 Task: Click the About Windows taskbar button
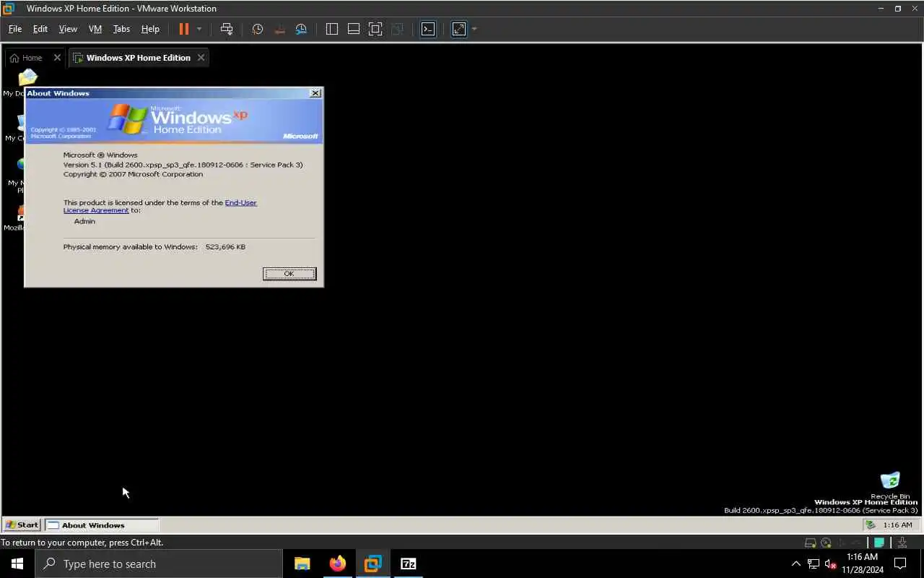[102, 525]
